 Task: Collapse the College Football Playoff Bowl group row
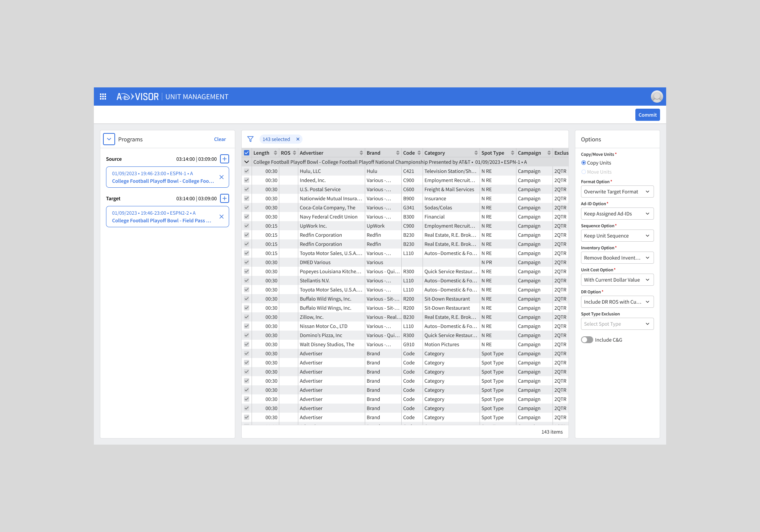(x=247, y=162)
